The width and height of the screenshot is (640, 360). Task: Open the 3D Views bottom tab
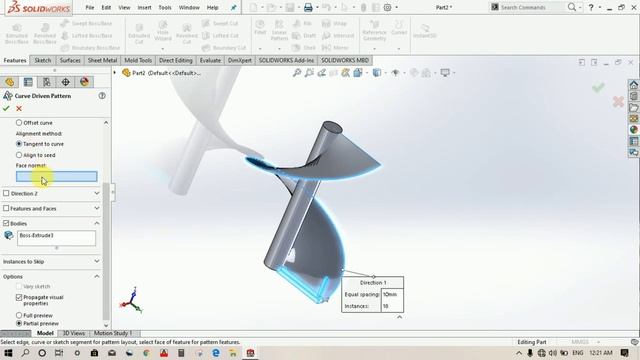point(74,333)
